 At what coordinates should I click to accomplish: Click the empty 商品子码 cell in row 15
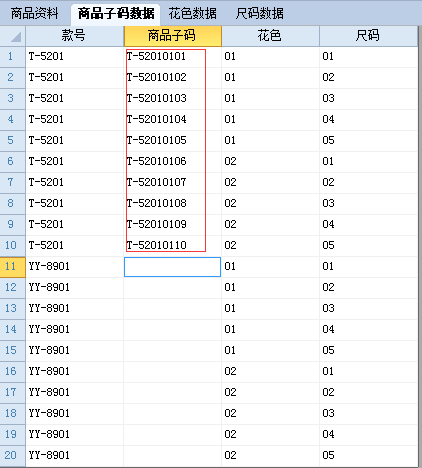point(172,351)
